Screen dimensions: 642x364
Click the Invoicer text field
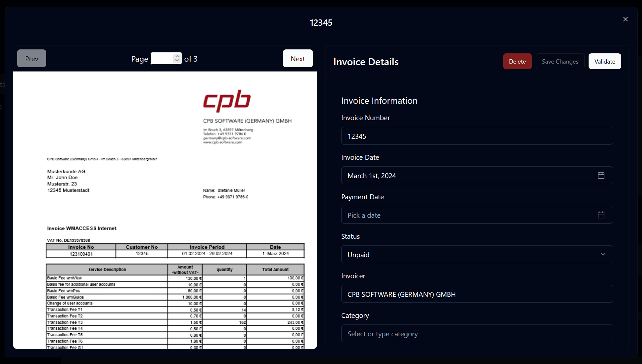(476, 294)
